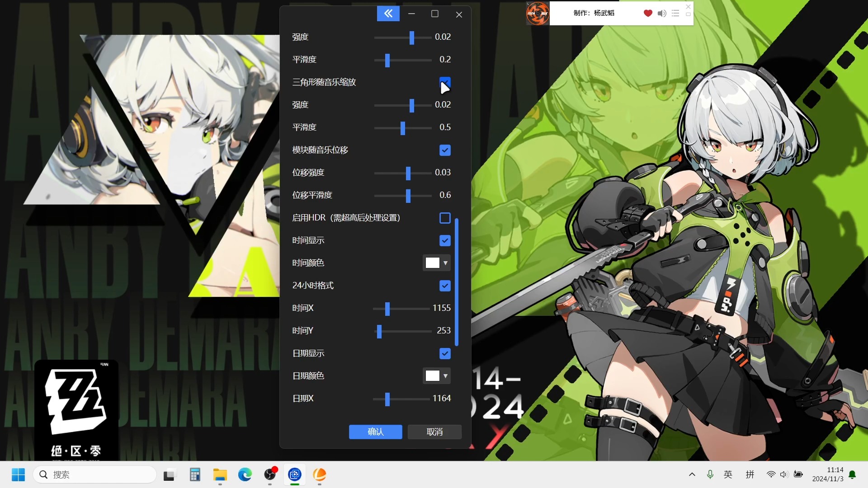Image resolution: width=868 pixels, height=488 pixels.
Task: Cancel changes with the 取消 button
Action: point(434,432)
